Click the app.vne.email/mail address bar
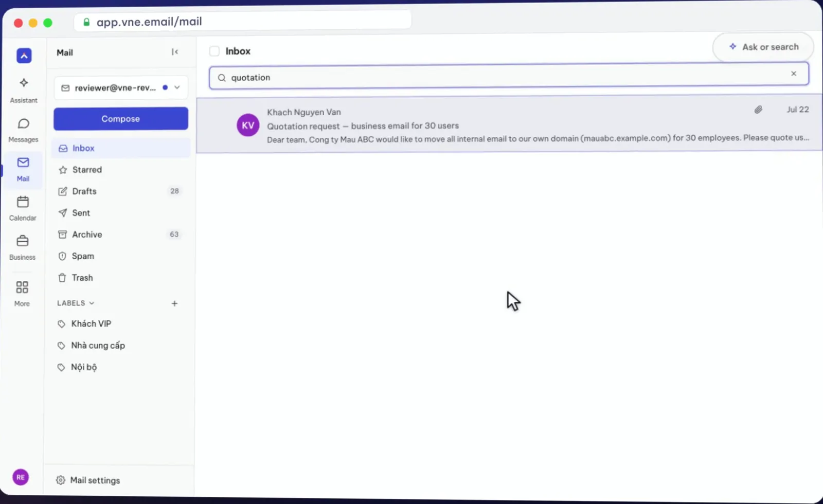The width and height of the screenshot is (823, 504). click(x=243, y=22)
